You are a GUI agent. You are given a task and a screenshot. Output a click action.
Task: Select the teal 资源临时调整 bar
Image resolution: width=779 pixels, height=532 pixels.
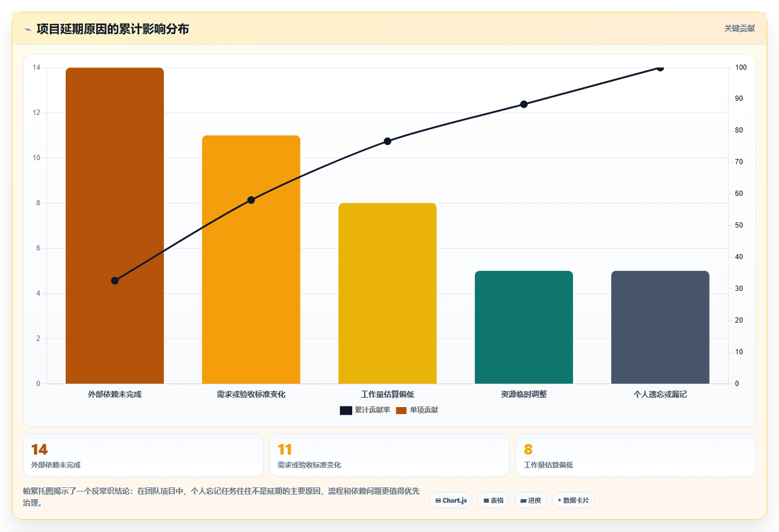pyautogui.click(x=524, y=327)
